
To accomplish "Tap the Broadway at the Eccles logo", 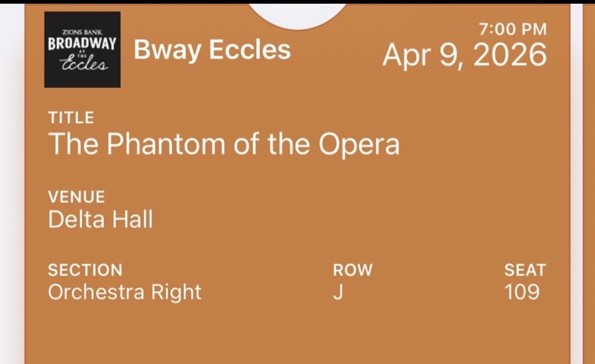I will [x=82, y=50].
